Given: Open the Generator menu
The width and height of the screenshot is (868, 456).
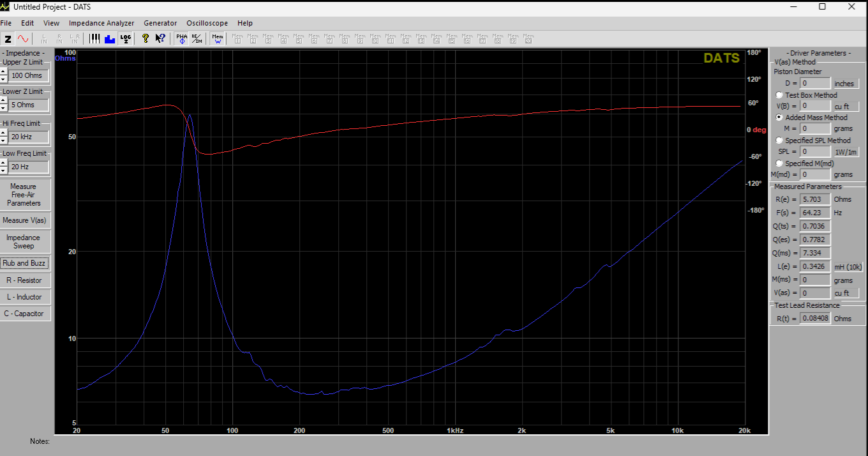Looking at the screenshot, I should 160,23.
